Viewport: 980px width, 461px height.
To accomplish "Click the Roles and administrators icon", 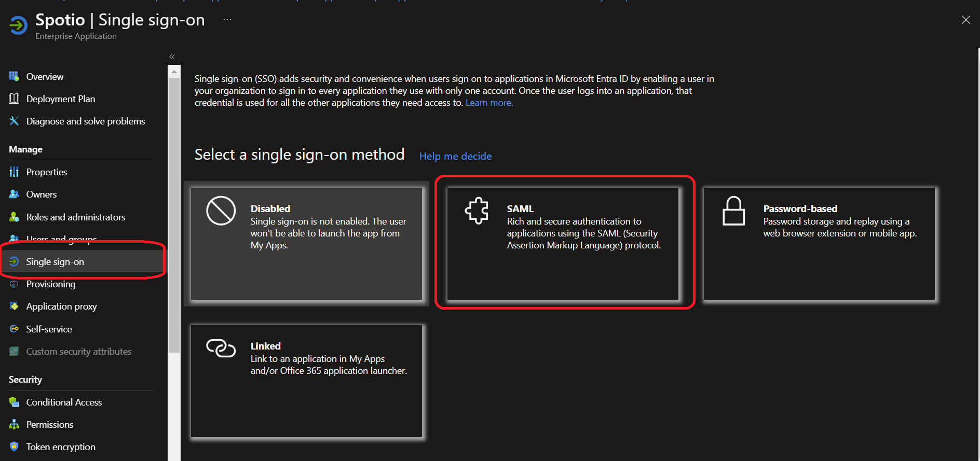I will [x=14, y=217].
